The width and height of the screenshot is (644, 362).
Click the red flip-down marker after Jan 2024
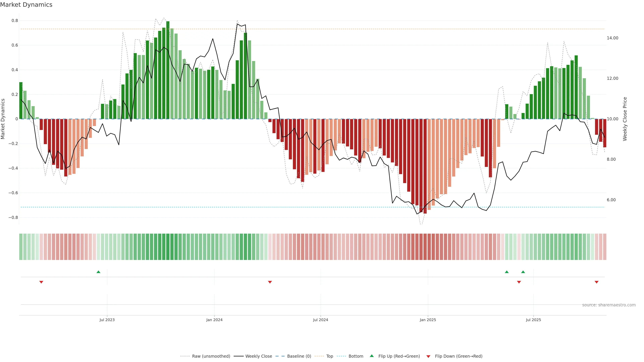click(270, 282)
